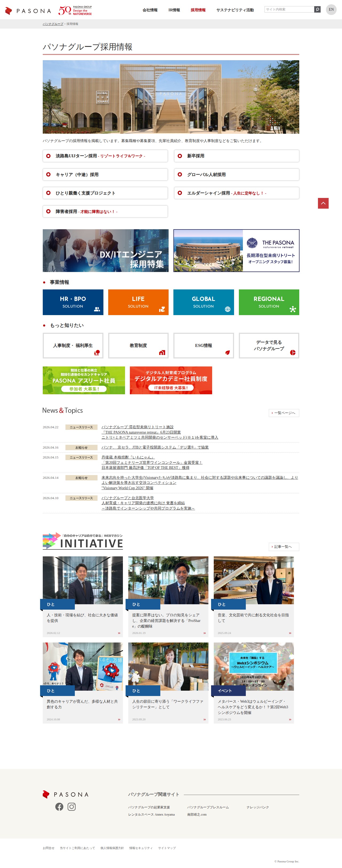The image size is (342, 868).
Task: Open パソナグループの起業家支援 footer link
Action: coord(149,807)
